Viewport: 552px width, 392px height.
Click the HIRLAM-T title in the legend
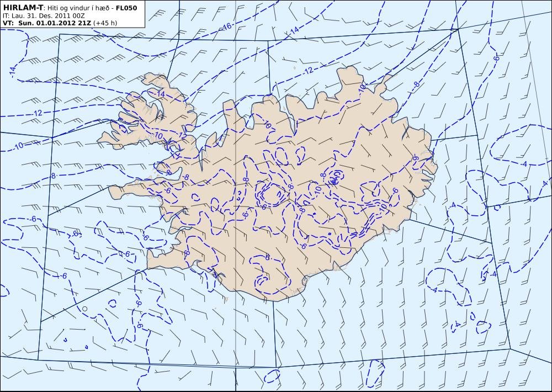[x=23, y=8]
